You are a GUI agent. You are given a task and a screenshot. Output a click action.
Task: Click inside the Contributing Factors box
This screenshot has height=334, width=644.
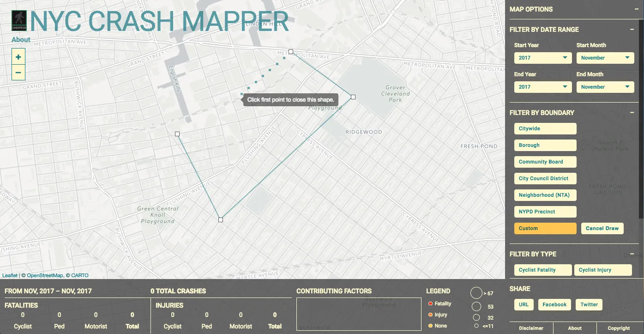click(x=358, y=314)
